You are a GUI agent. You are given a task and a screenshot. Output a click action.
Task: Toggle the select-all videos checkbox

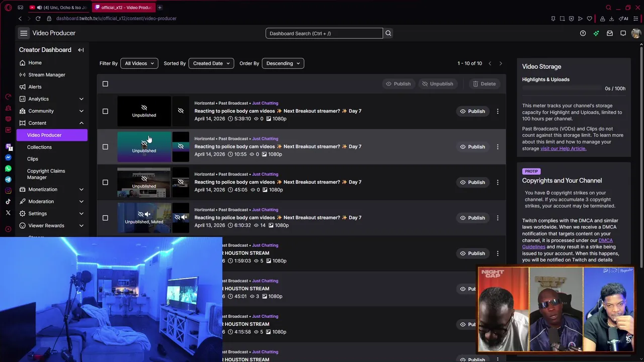(105, 84)
